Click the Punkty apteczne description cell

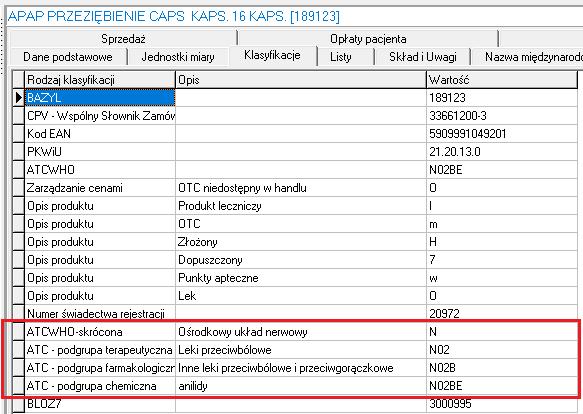click(x=300, y=278)
